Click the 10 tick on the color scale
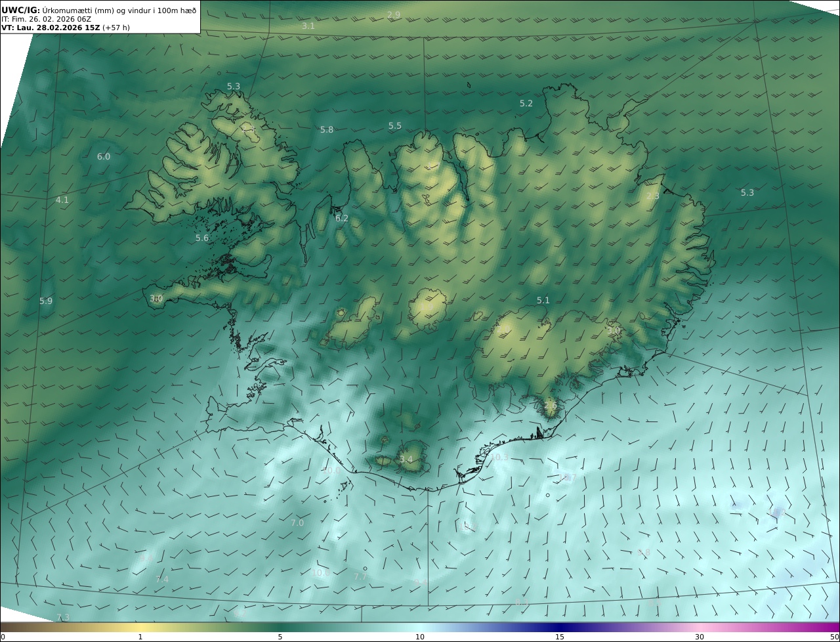The height and width of the screenshot is (642, 840). [420, 637]
